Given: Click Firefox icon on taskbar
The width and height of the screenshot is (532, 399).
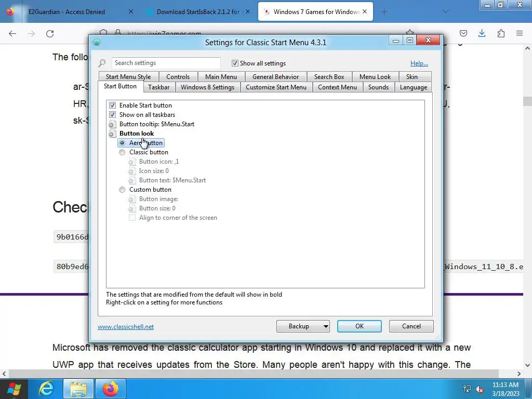Looking at the screenshot, I should click(x=111, y=389).
